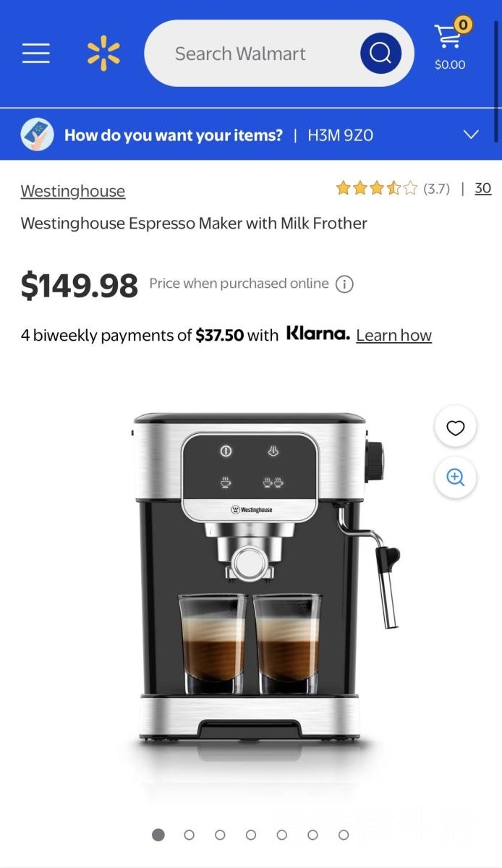This screenshot has height=868, width=502.
Task: Open the 'How do you want your items?' bar
Action: (x=251, y=135)
